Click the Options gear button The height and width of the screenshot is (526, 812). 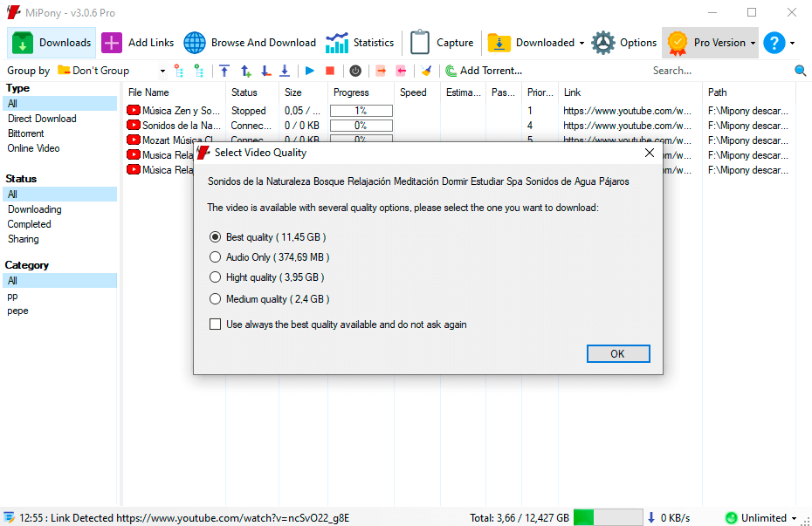click(624, 43)
